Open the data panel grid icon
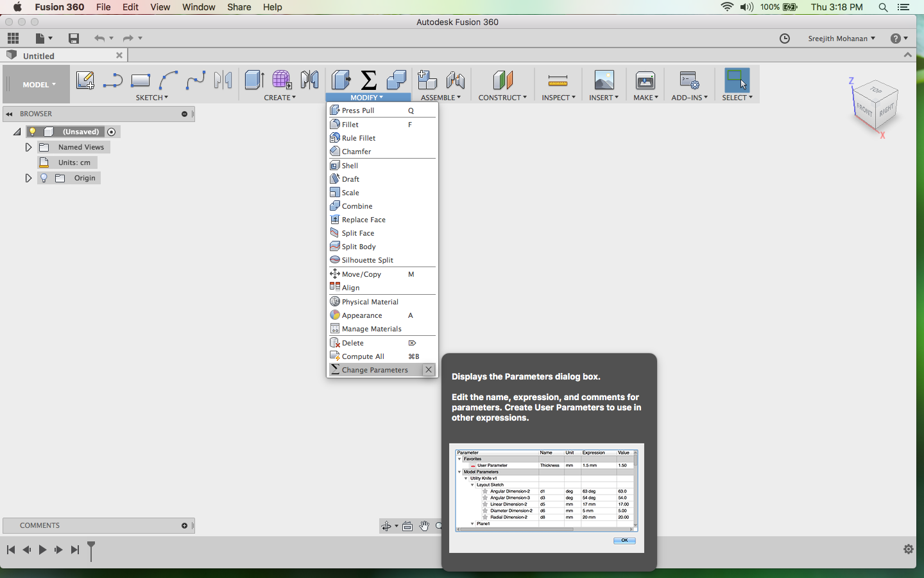This screenshot has height=578, width=924. (x=13, y=39)
